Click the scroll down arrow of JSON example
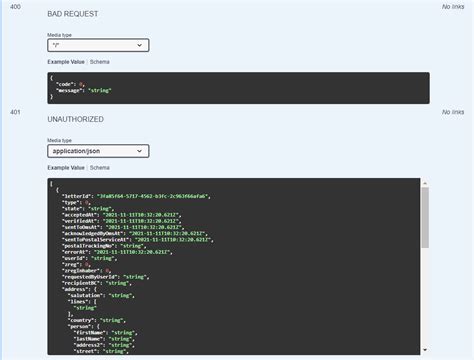474x360 pixels. pyautogui.click(x=425, y=350)
